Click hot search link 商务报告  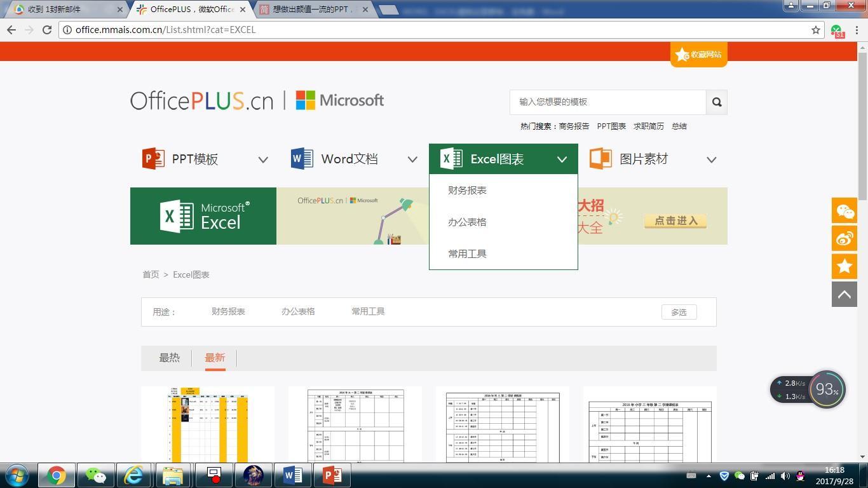[x=574, y=126]
